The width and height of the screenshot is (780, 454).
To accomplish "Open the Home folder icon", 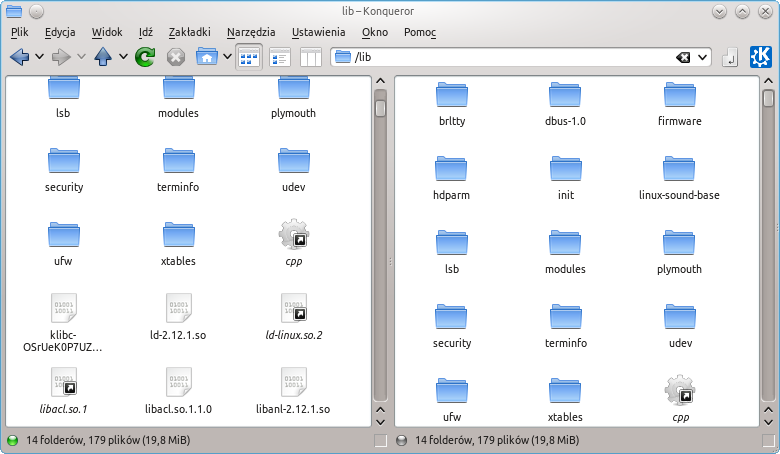I will click(207, 57).
